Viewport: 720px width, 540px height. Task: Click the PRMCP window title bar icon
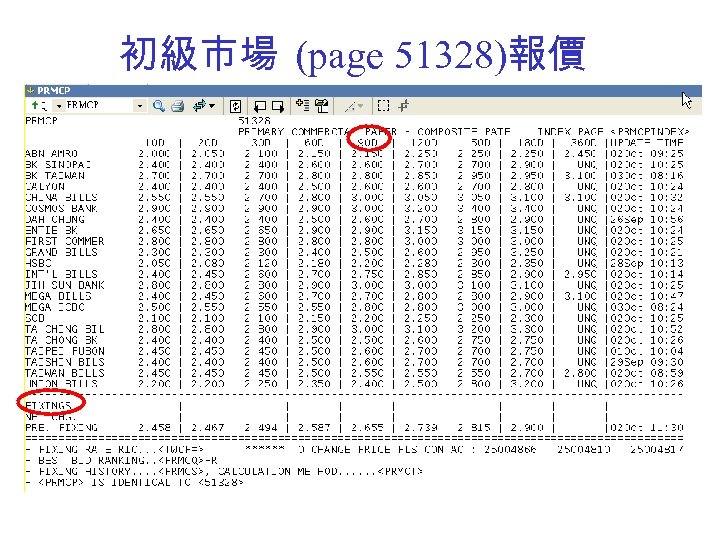(30, 90)
